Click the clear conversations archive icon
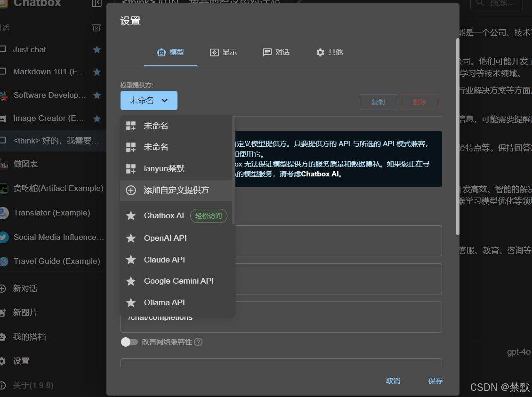 coord(97,27)
